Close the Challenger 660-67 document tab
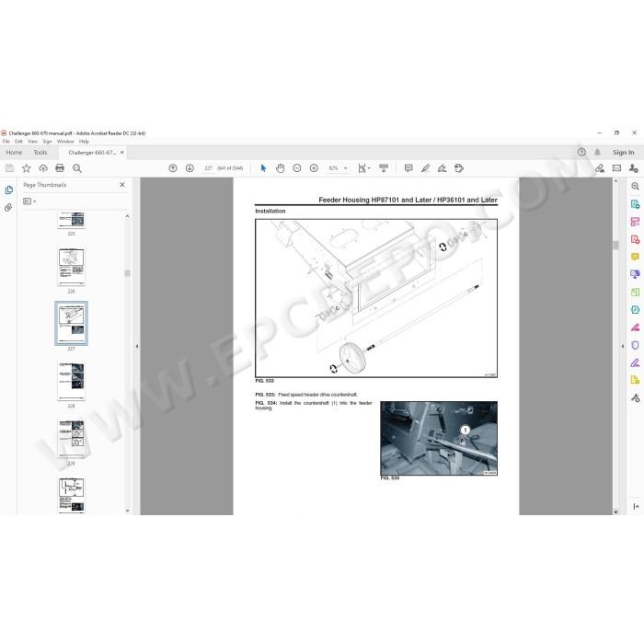The image size is (644, 644). (122, 153)
